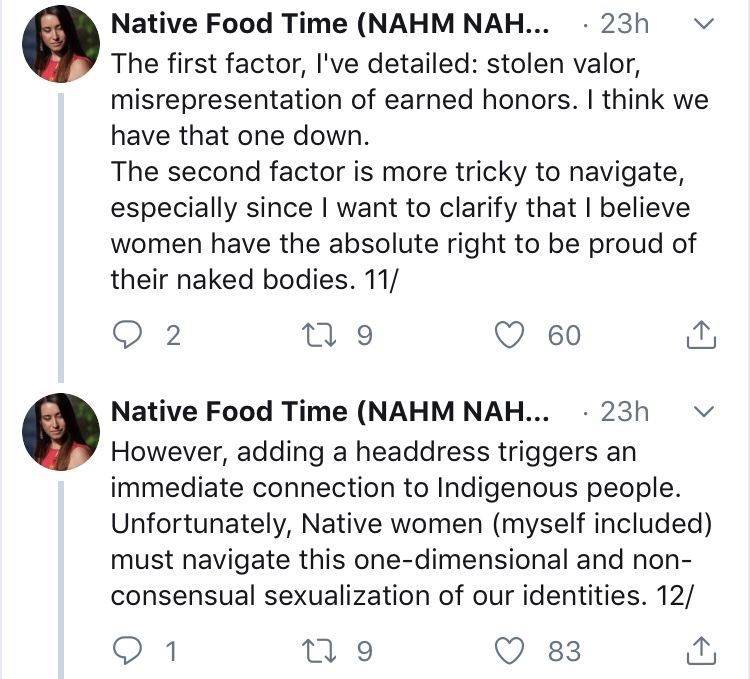
Task: Click 23h timestamp on headdress tweet
Action: [x=625, y=412]
